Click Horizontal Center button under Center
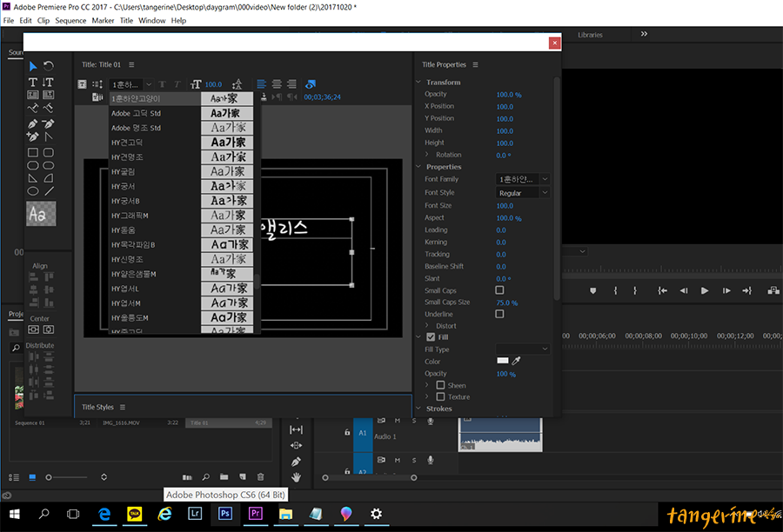This screenshot has height=532, width=783. [x=49, y=329]
